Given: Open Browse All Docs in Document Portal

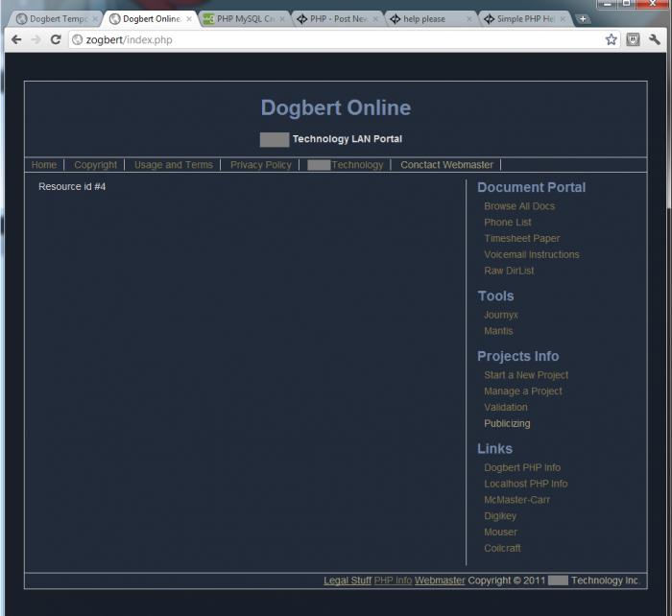Looking at the screenshot, I should tap(518, 206).
